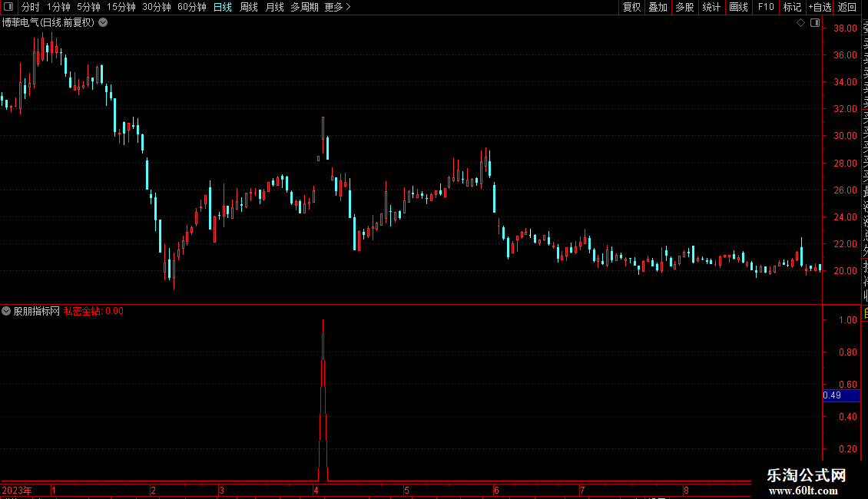Viewport: 868px width, 499px height.
Task: Switch to the 日线 daily chart
Action: pos(223,7)
